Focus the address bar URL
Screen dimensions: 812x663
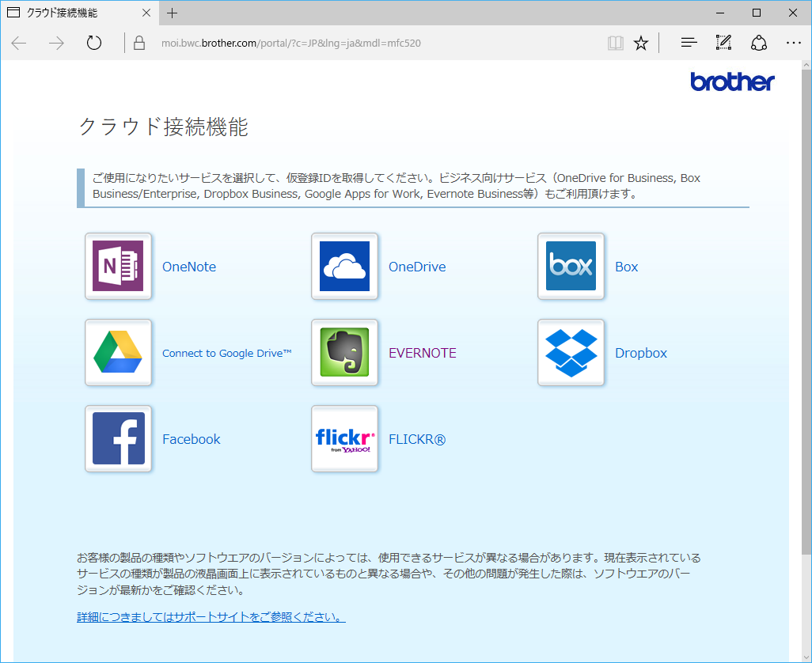pos(291,43)
